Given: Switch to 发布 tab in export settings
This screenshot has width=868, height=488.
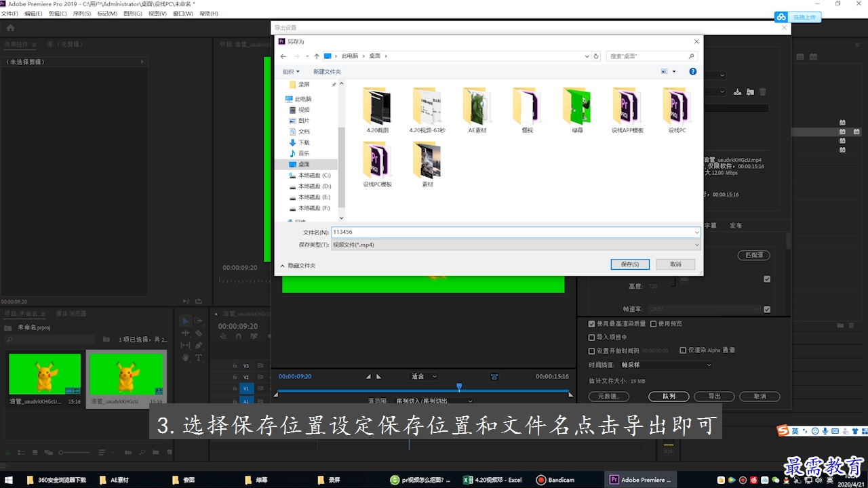Looking at the screenshot, I should [736, 226].
